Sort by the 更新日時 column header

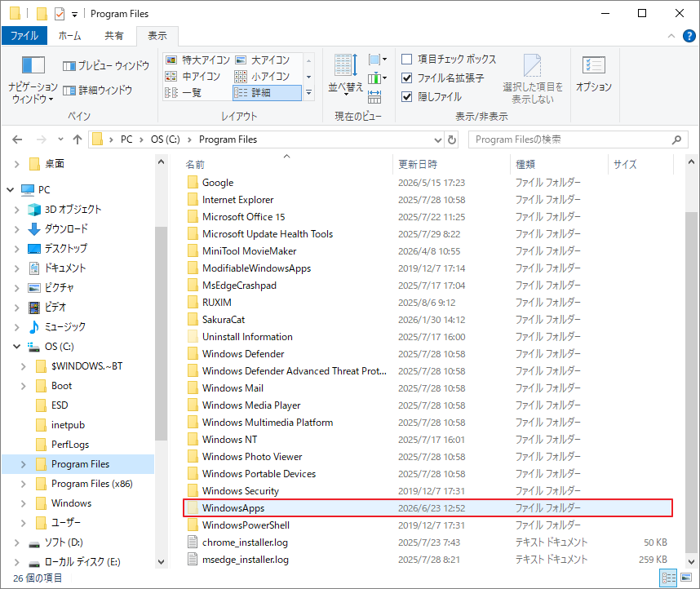pos(451,164)
